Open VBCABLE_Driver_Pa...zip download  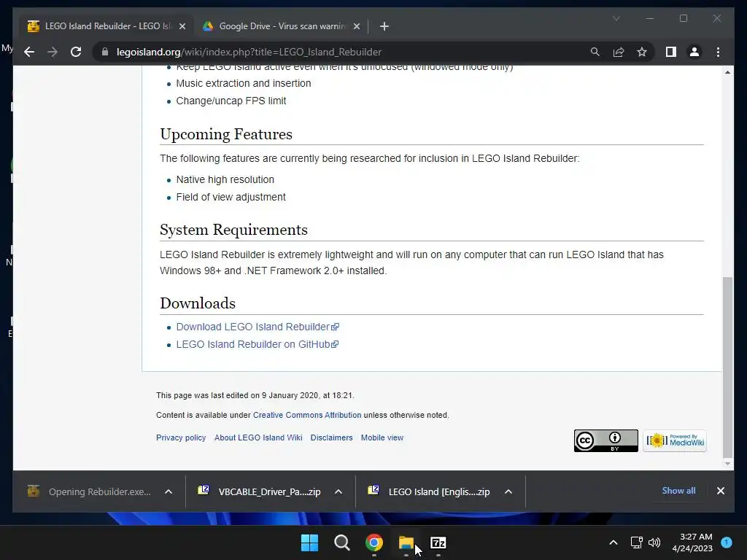pos(260,491)
